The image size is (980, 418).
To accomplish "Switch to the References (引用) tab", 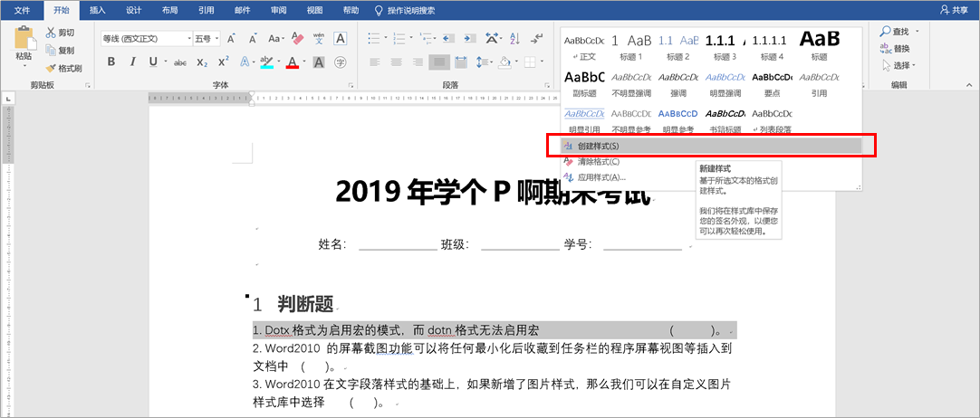I will click(206, 11).
